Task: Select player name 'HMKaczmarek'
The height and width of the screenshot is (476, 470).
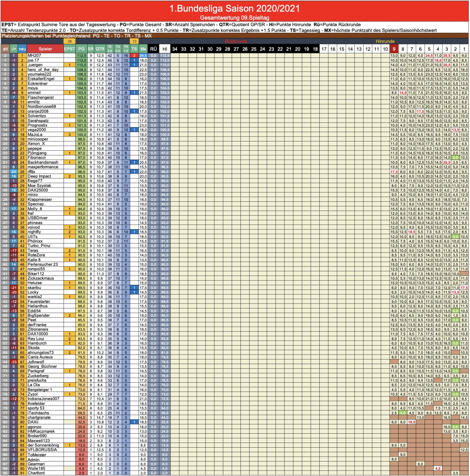Action: (x=41, y=431)
